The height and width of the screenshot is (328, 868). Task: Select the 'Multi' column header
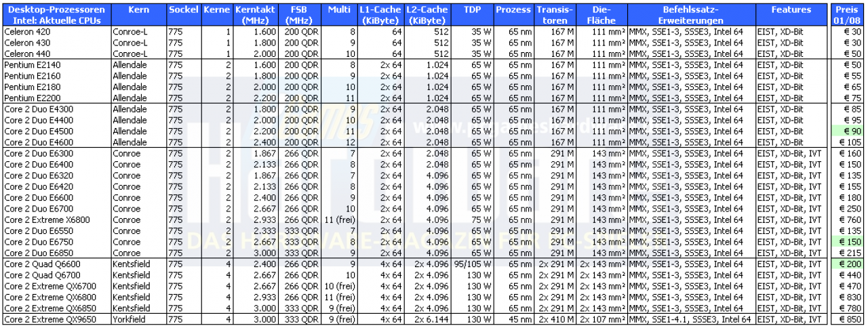(x=338, y=15)
